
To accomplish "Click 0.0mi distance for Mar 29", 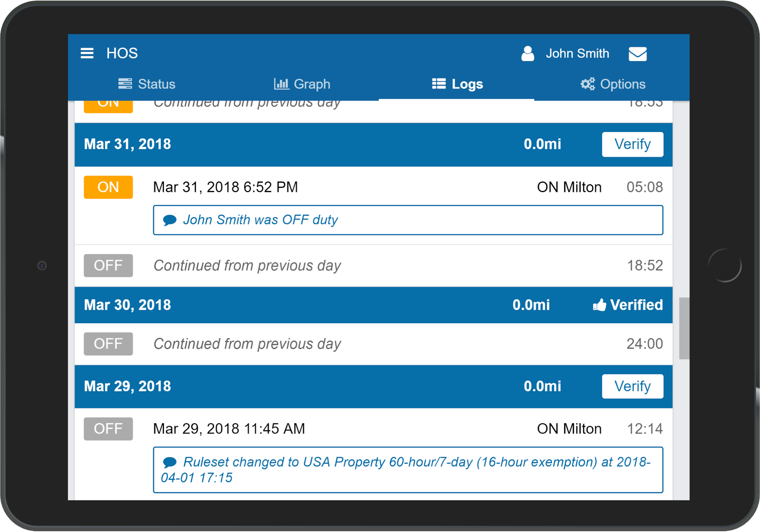I will pyautogui.click(x=542, y=386).
